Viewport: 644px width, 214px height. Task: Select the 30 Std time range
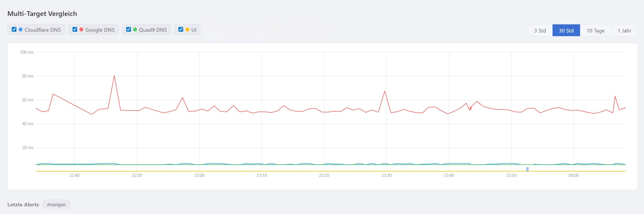(x=566, y=31)
